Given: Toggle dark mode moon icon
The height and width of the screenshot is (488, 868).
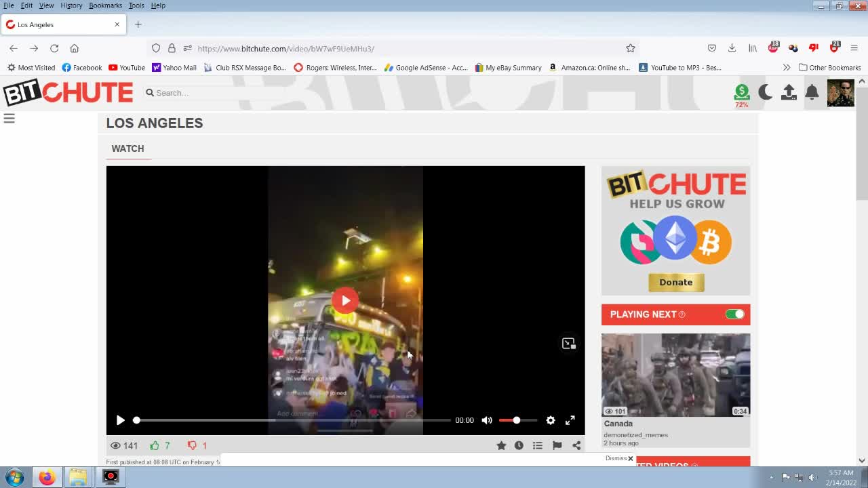Looking at the screenshot, I should [766, 92].
